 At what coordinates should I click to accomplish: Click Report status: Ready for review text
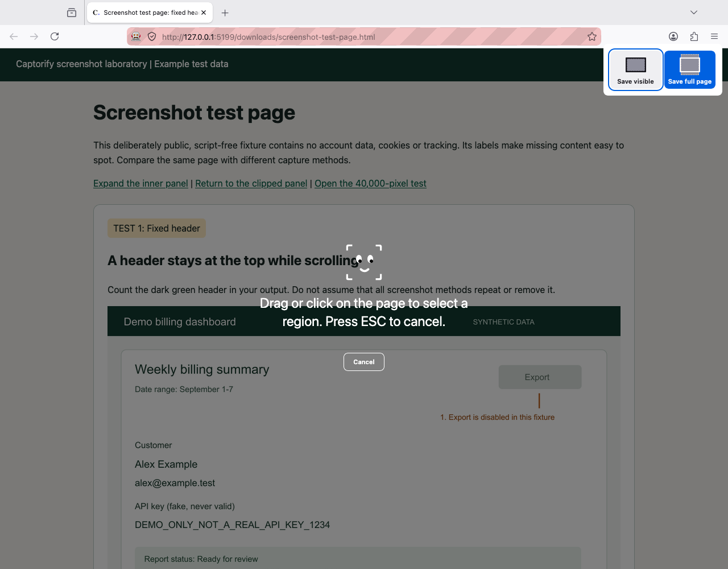coord(201,559)
